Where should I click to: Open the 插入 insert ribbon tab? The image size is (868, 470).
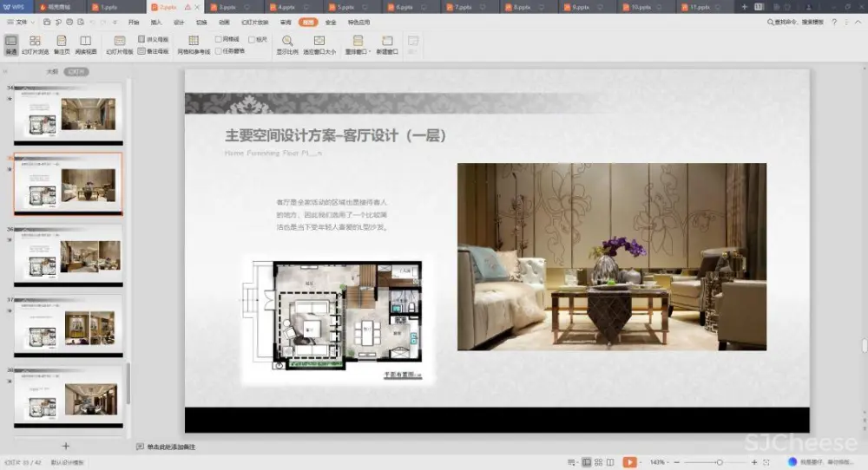click(156, 22)
